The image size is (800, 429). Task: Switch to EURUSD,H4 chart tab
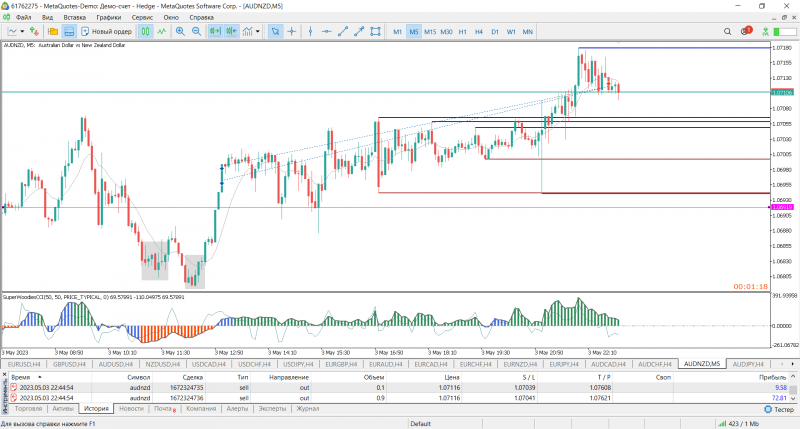(x=24, y=364)
